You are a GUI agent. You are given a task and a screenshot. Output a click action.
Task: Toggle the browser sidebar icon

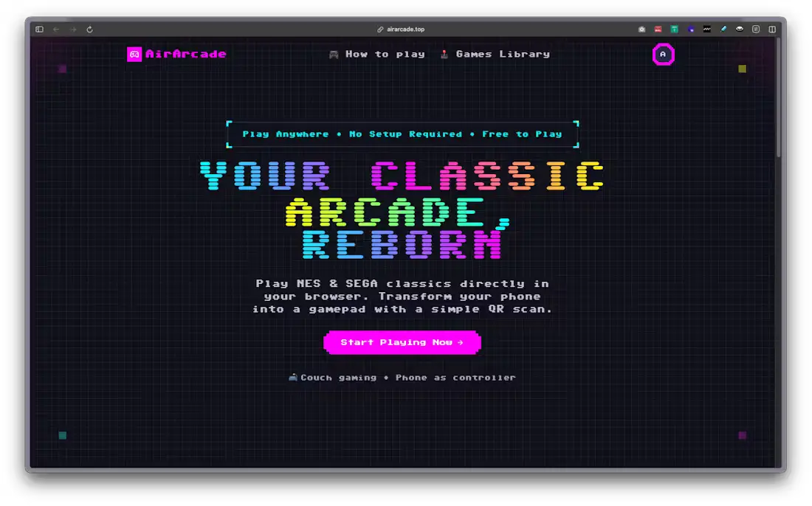(x=38, y=29)
